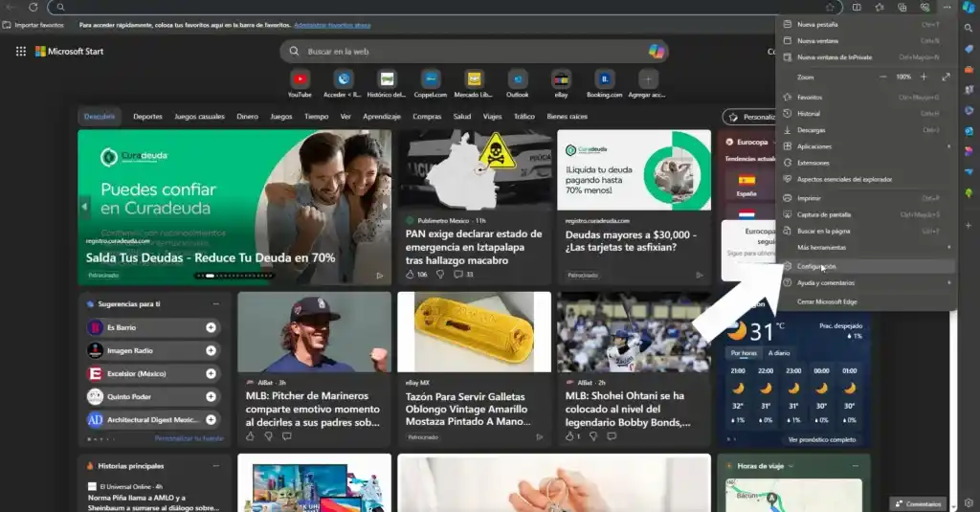The width and height of the screenshot is (980, 512).
Task: Open the Favorites toolbar star icon
Action: [x=880, y=7]
